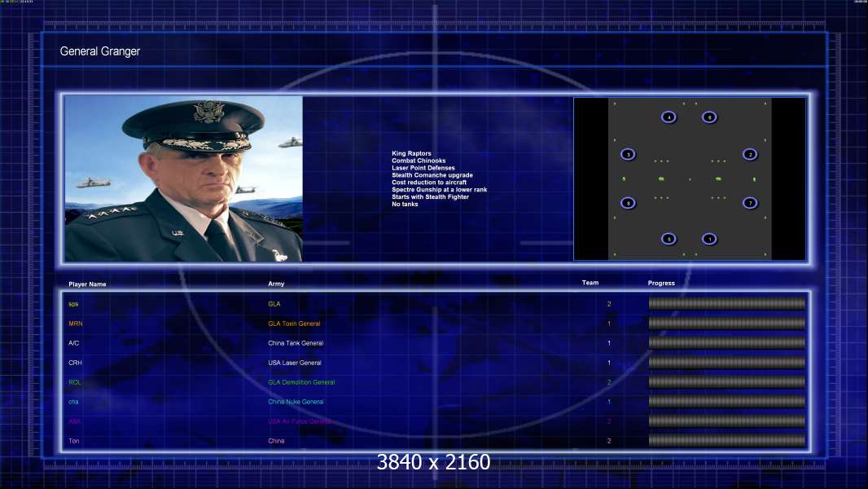
Task: Click the Player Name column header
Action: [87, 284]
